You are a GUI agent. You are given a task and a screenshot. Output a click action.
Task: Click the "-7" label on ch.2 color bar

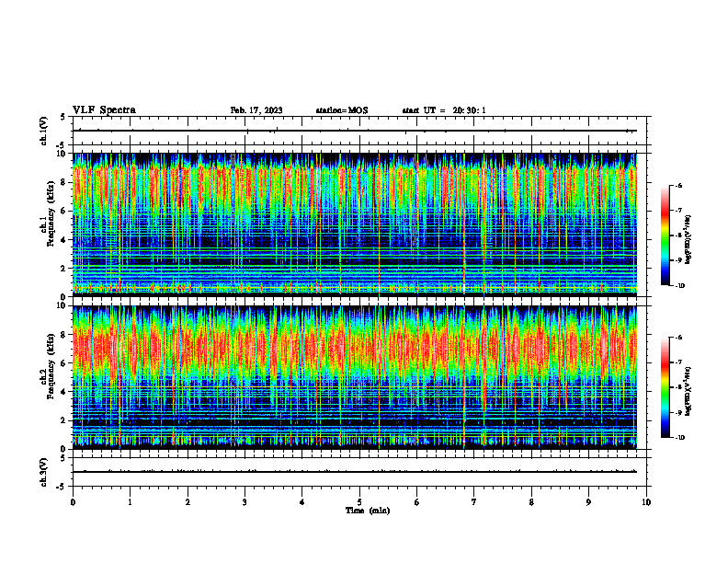click(x=678, y=362)
